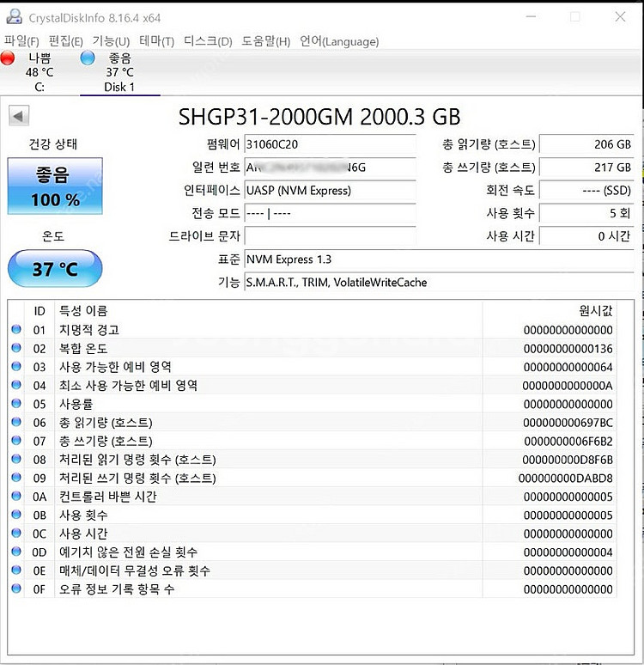The height and width of the screenshot is (665, 644).
Task: Click the 원시값 column header
Action: tap(550, 311)
